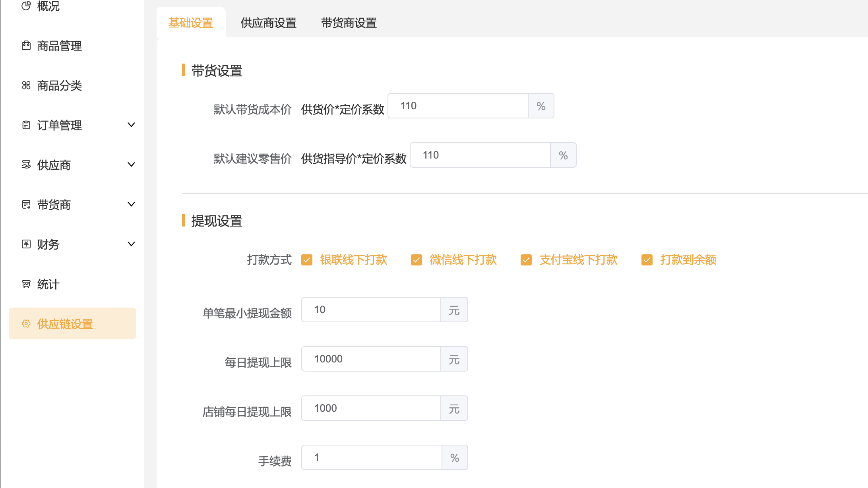Click the 商品分类 category icon
Screen dimensions: 868x488
[26, 85]
